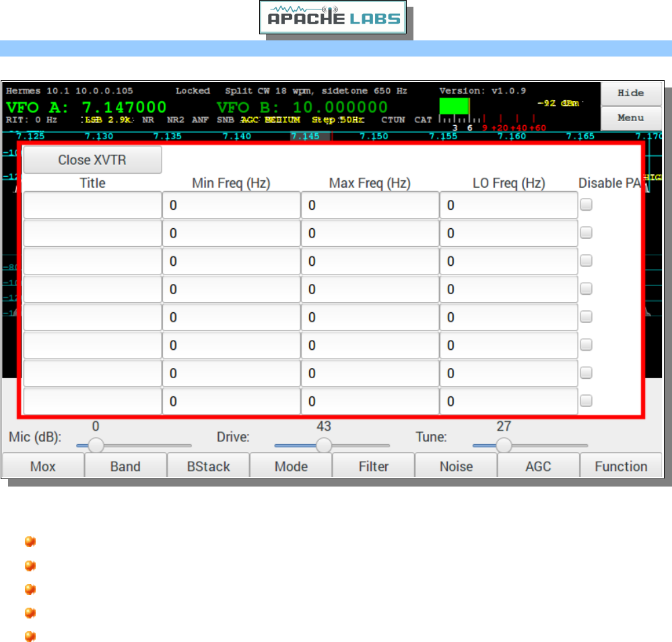
Task: Click the 7.150 frequency marker on panadapter
Action: (x=374, y=137)
